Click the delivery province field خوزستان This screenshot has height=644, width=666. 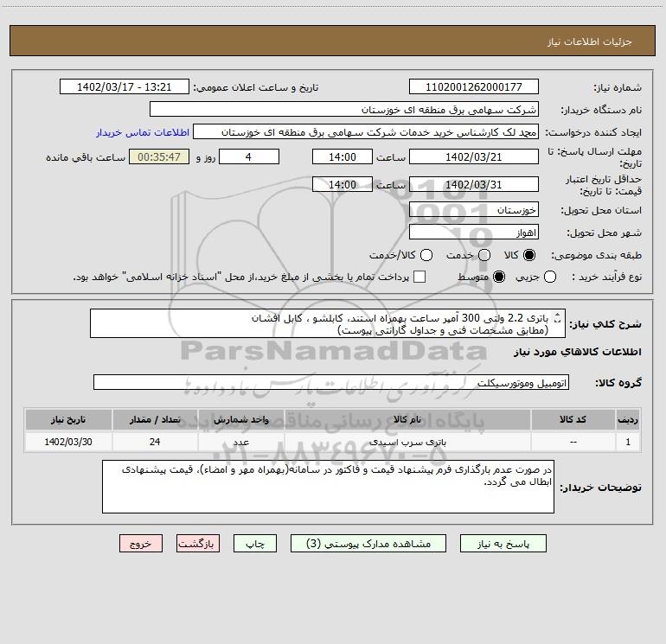click(x=474, y=209)
